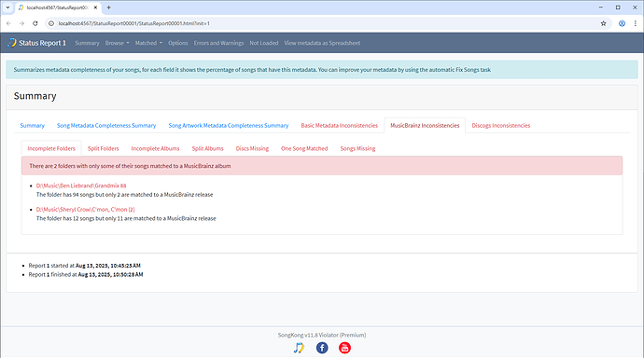The image size is (644, 358).
Task: Open the tab search dropdown arrow
Action: point(7,7)
